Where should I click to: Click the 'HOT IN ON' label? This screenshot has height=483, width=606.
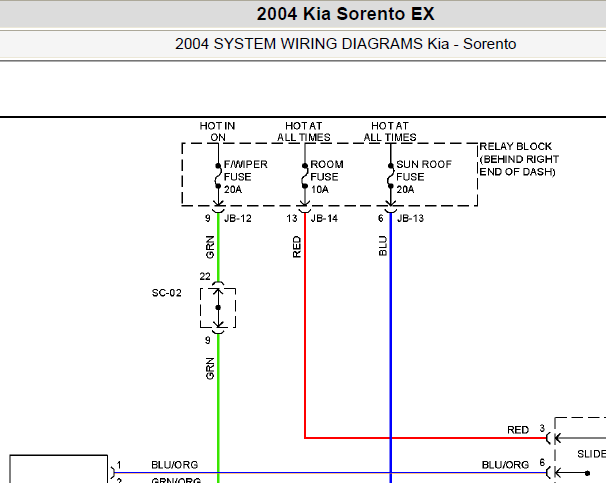(x=218, y=131)
